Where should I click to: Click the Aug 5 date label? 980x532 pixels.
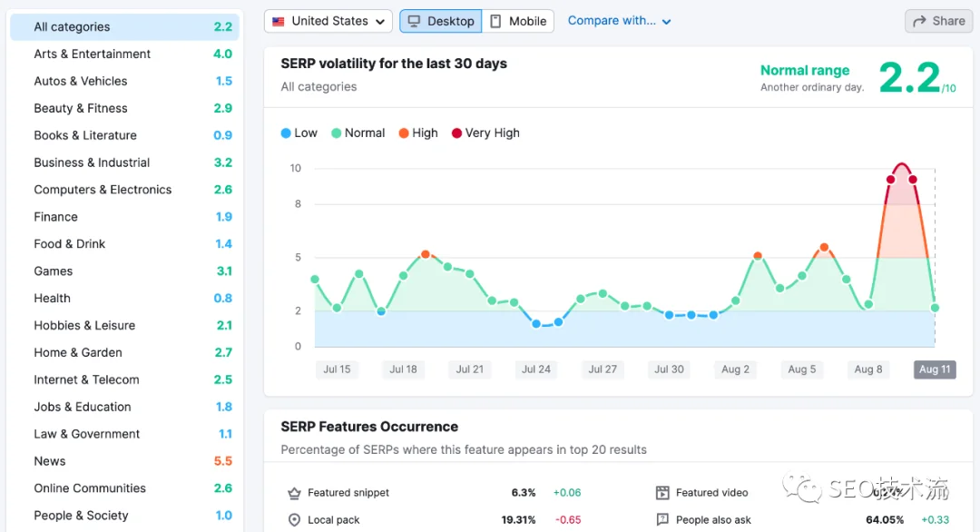(802, 369)
